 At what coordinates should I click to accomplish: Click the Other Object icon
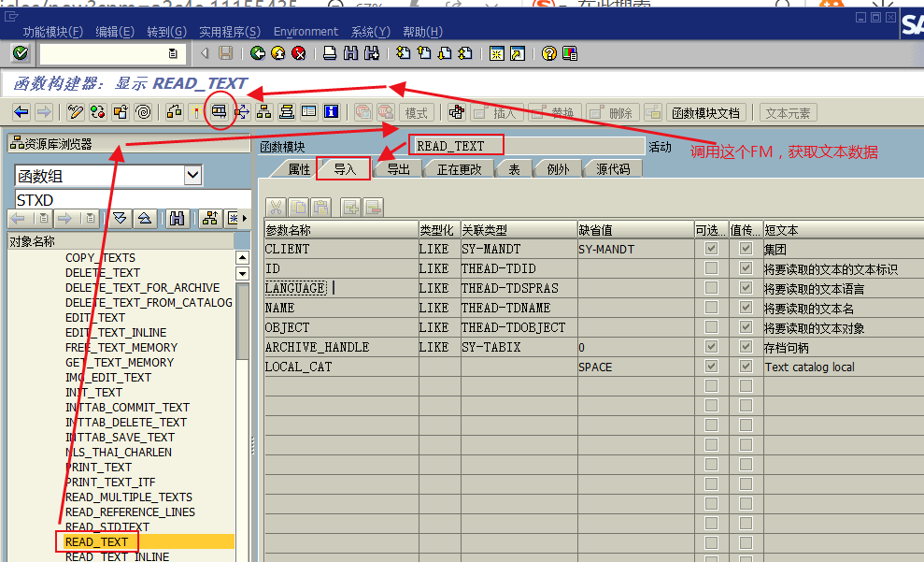point(121,111)
